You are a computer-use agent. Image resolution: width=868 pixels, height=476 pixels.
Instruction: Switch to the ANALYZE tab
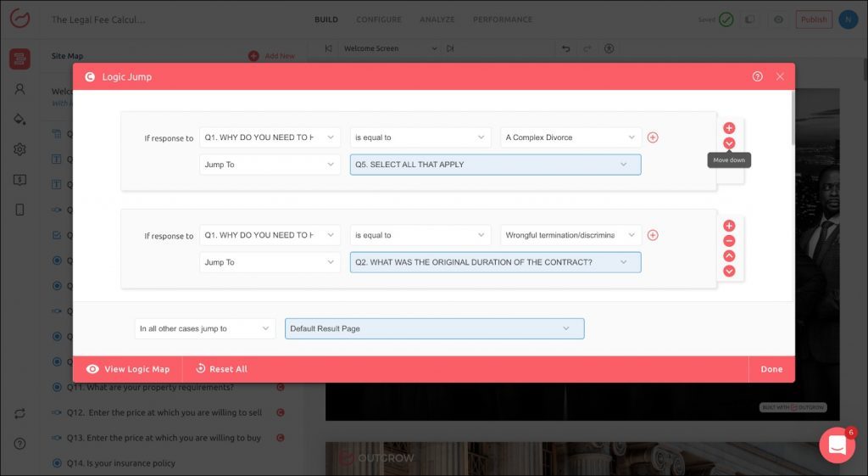pyautogui.click(x=437, y=20)
